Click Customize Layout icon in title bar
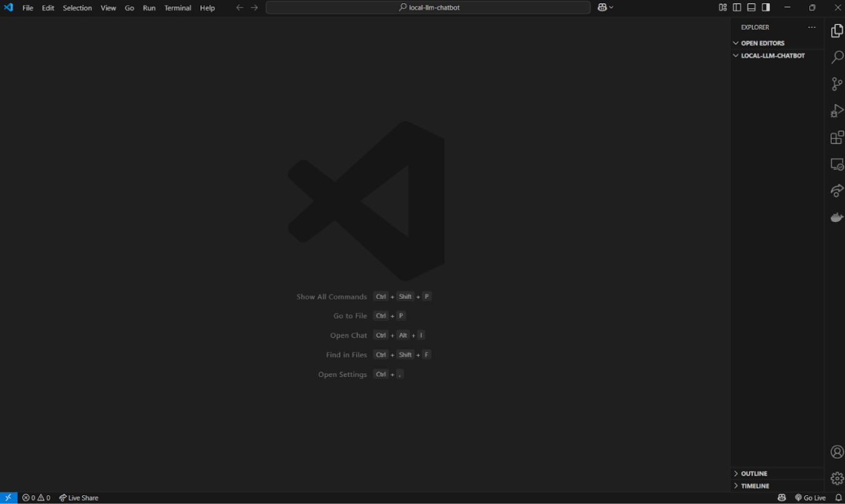The height and width of the screenshot is (504, 845). tap(723, 8)
